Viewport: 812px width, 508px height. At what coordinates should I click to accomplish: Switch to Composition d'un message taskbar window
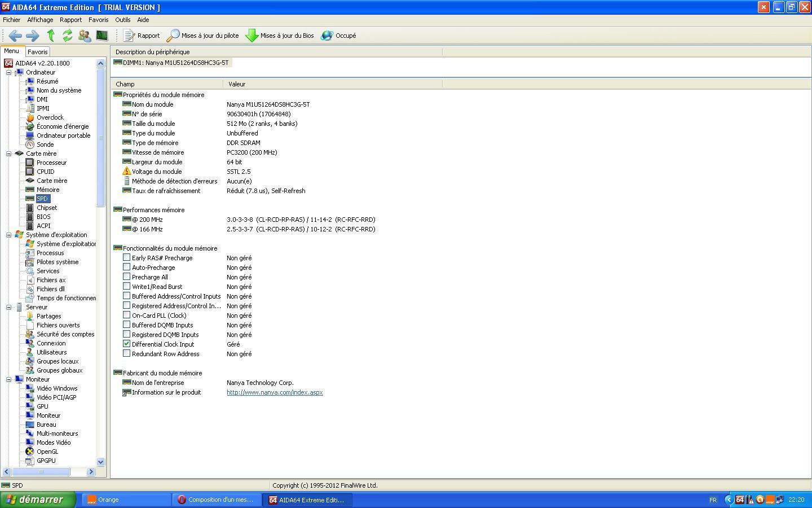218,500
